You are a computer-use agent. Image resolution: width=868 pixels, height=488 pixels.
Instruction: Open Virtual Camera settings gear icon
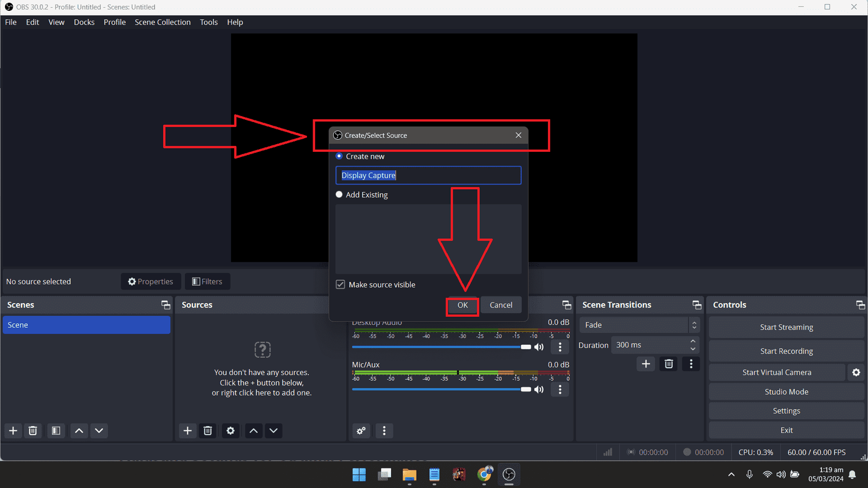[x=856, y=373]
